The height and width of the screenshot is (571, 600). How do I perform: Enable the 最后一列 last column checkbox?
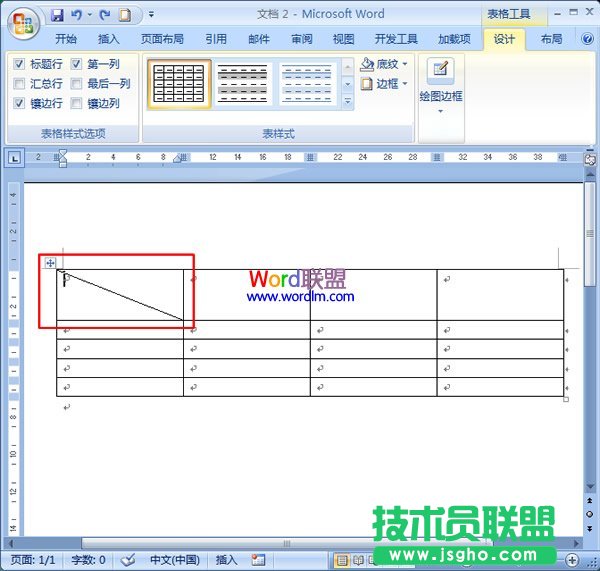click(77, 84)
